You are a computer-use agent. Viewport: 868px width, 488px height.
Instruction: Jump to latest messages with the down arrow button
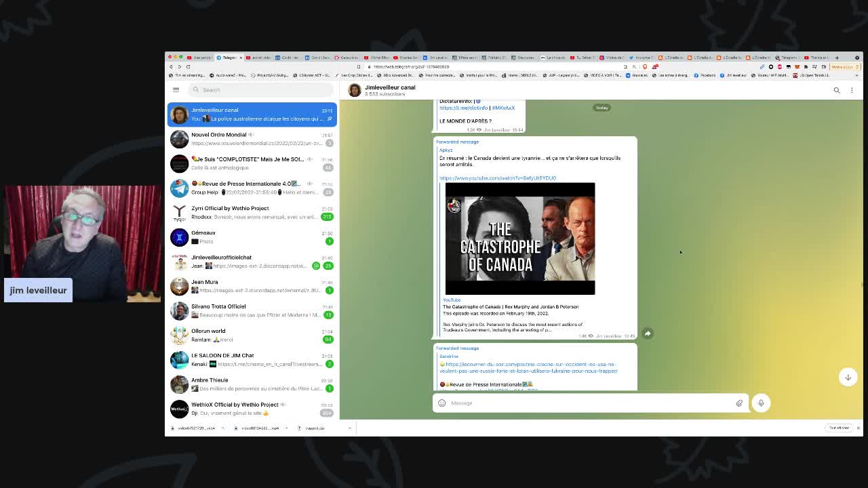click(x=848, y=378)
